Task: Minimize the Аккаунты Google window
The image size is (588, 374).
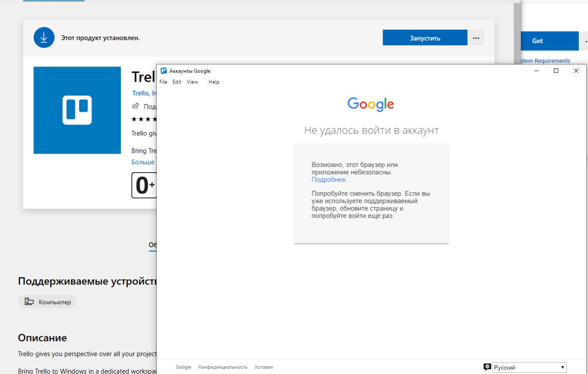Action: [x=536, y=71]
